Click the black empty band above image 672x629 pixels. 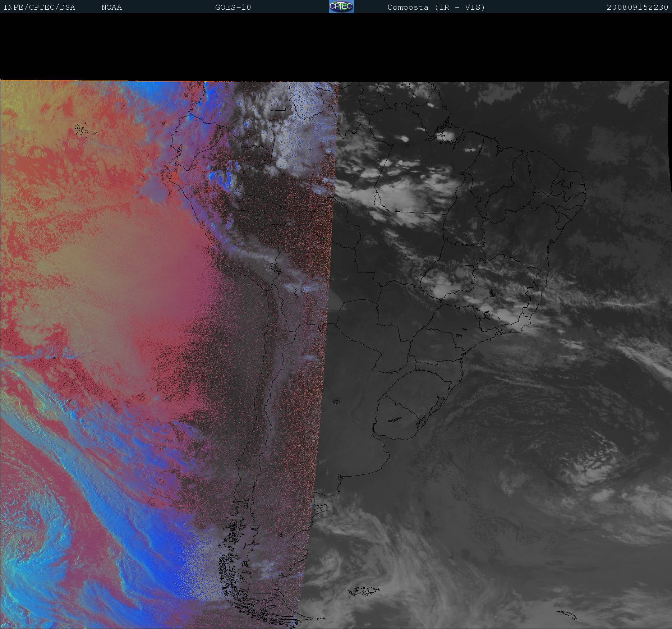pos(336,47)
